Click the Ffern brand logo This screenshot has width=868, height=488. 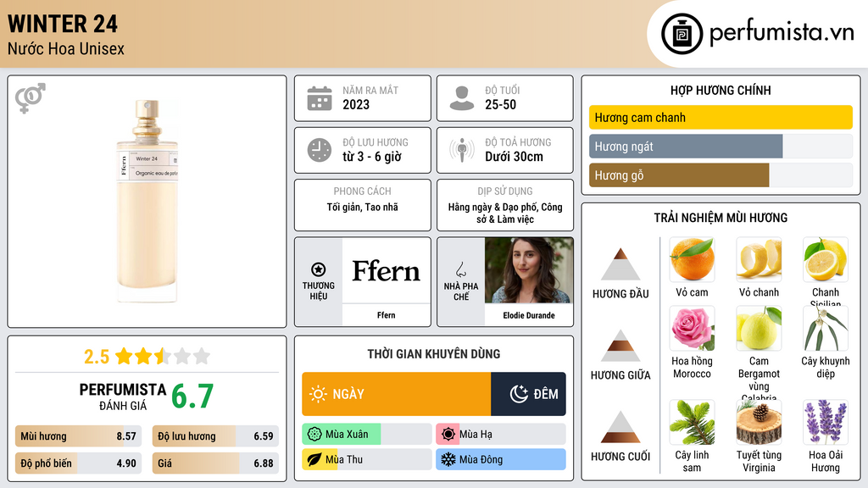tap(386, 270)
